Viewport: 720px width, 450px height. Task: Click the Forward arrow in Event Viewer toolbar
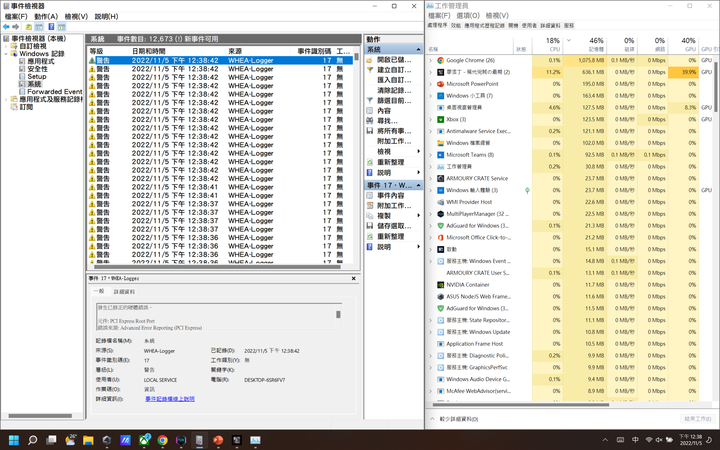(16, 27)
